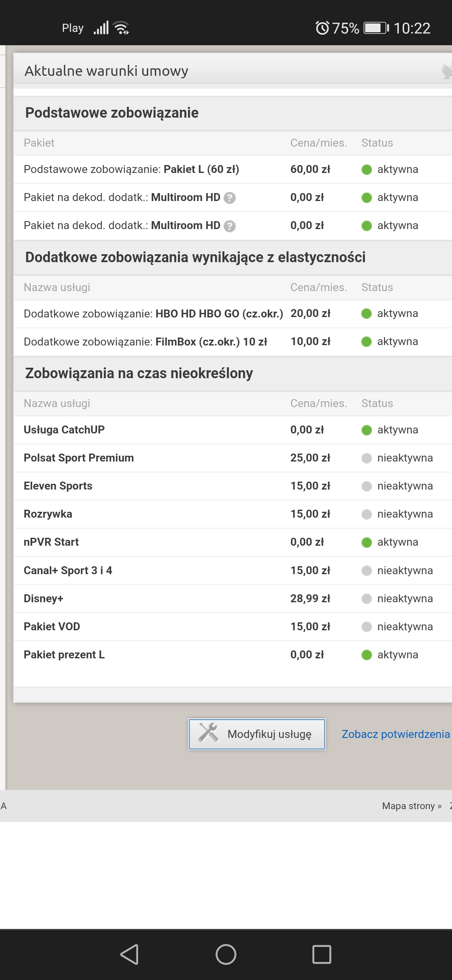Tap the Play carrier label
This screenshot has height=980, width=452.
click(x=73, y=28)
